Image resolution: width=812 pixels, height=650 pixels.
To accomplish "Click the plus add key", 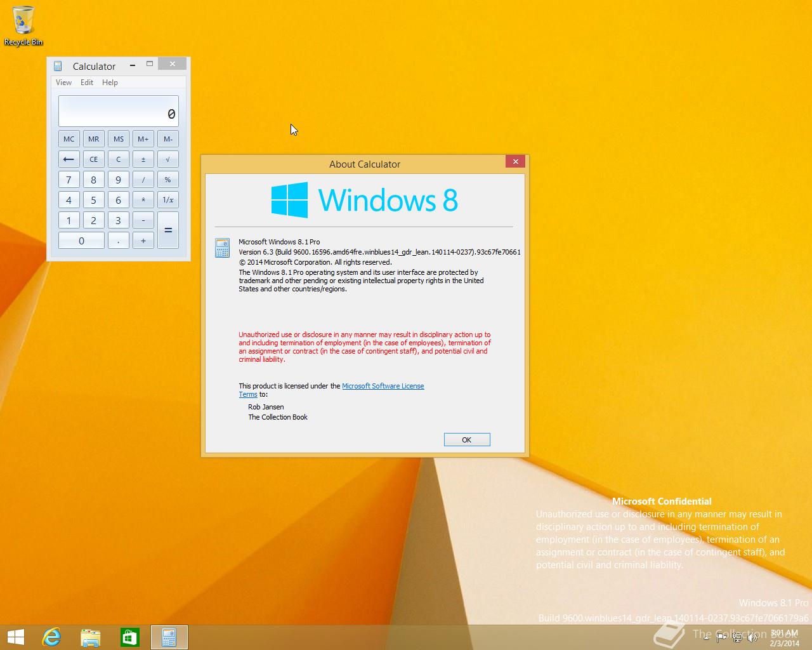I will [x=143, y=241].
